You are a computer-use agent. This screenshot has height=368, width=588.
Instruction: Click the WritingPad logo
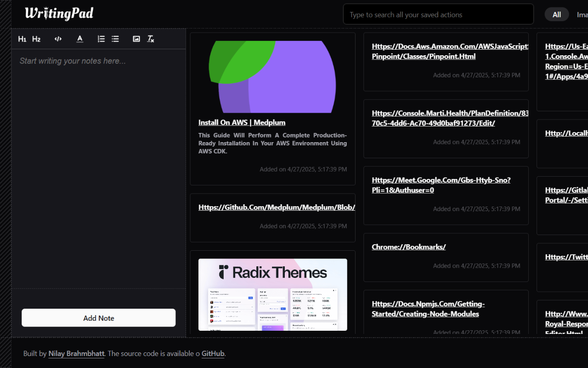(59, 14)
